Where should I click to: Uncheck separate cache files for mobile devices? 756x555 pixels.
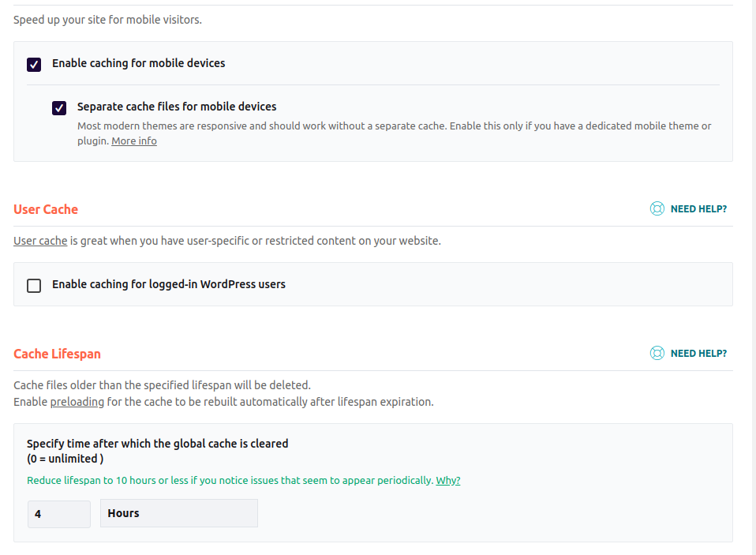[59, 107]
